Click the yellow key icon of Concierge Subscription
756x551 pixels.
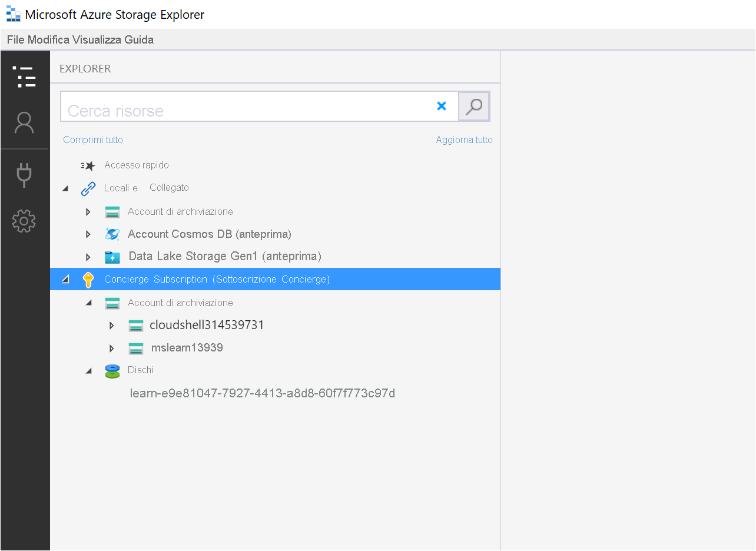88,280
